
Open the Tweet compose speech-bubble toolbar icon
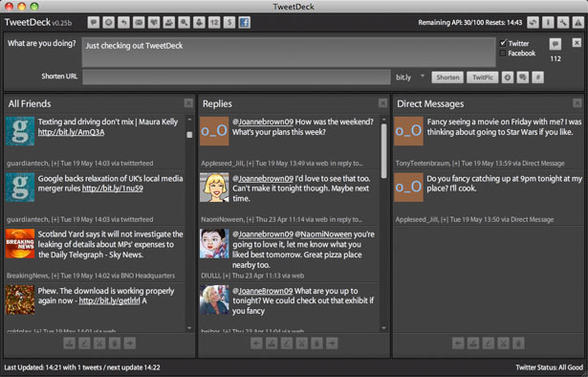[94, 23]
